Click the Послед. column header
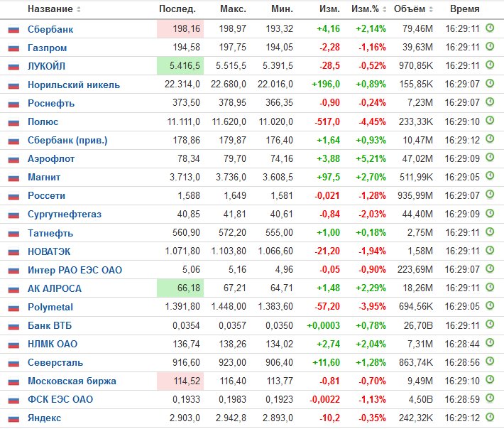The height and width of the screenshot is (429, 504). (177, 9)
